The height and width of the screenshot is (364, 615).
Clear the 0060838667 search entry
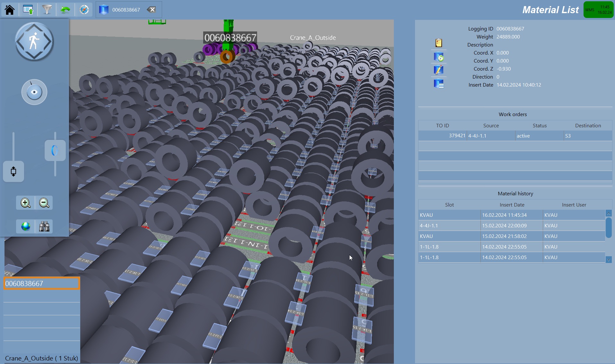click(x=152, y=9)
